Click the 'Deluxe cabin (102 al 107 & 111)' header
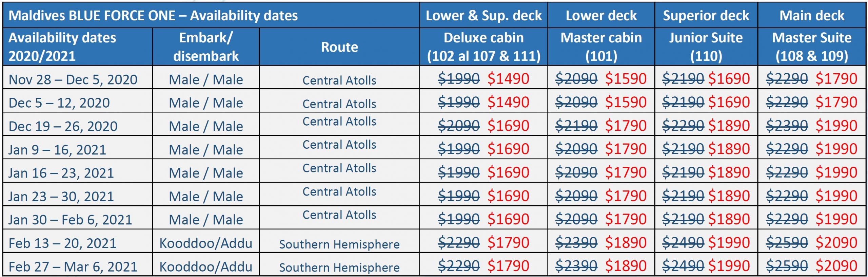The image size is (868, 277). [x=484, y=47]
